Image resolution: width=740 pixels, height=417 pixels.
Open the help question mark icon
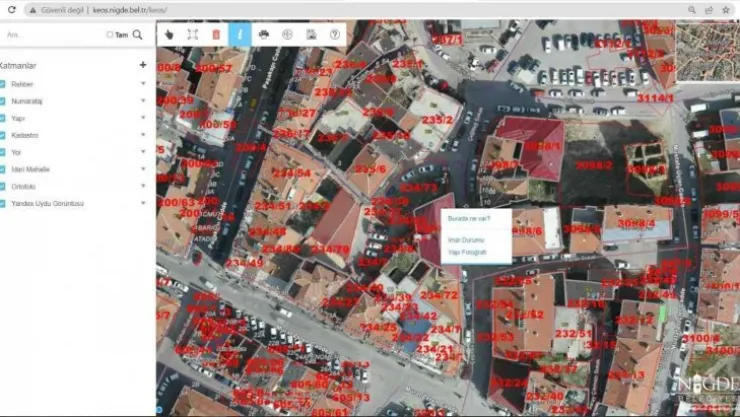coord(335,34)
